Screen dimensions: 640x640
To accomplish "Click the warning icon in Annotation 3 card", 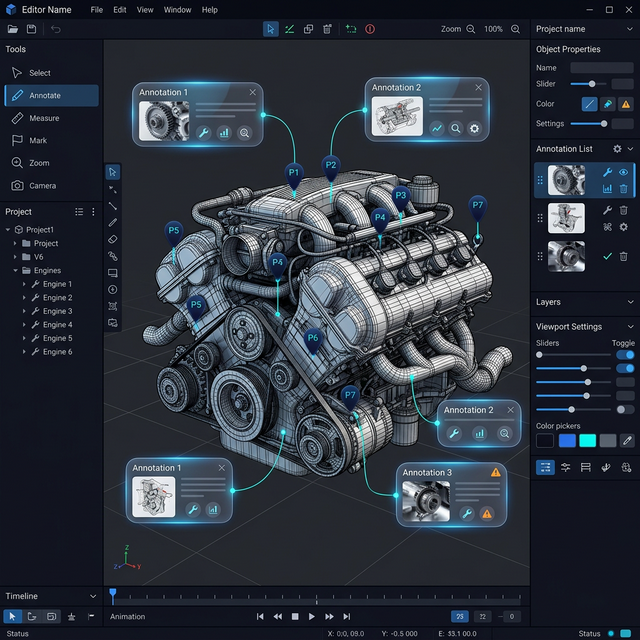I will pyautogui.click(x=487, y=513).
